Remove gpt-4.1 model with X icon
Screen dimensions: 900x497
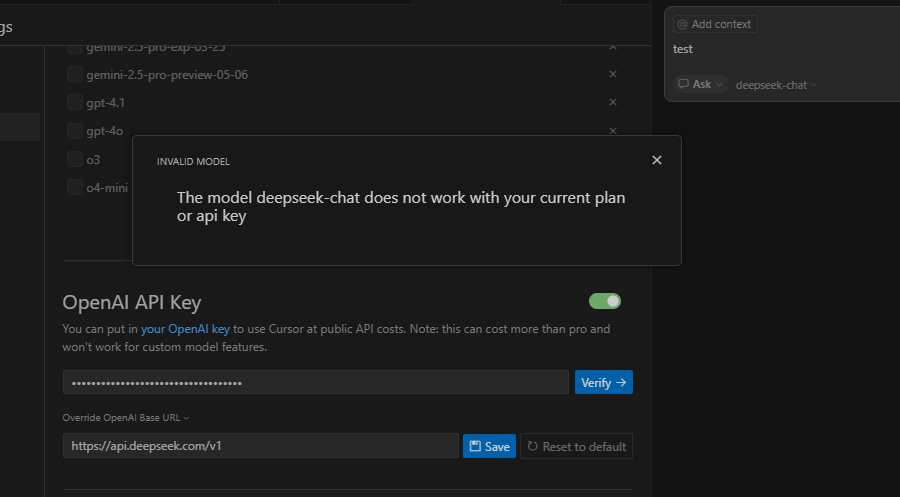tap(612, 102)
